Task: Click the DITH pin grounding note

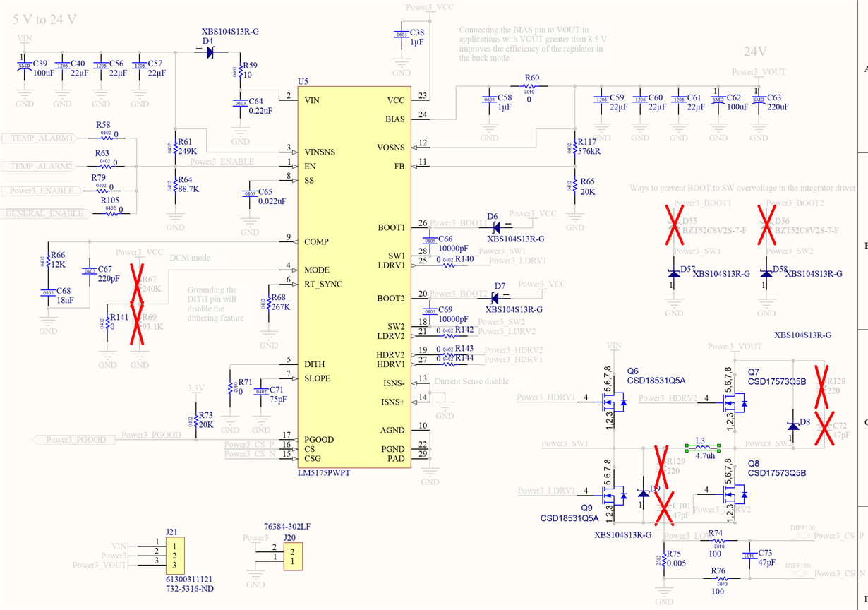Action: pos(216,304)
